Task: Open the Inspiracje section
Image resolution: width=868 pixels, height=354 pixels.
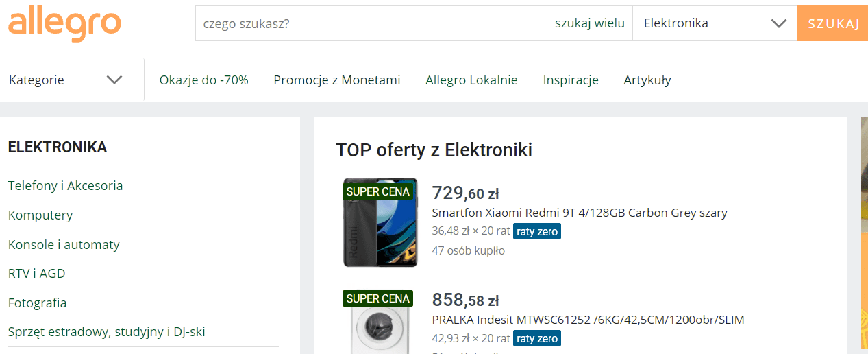Action: click(571, 80)
